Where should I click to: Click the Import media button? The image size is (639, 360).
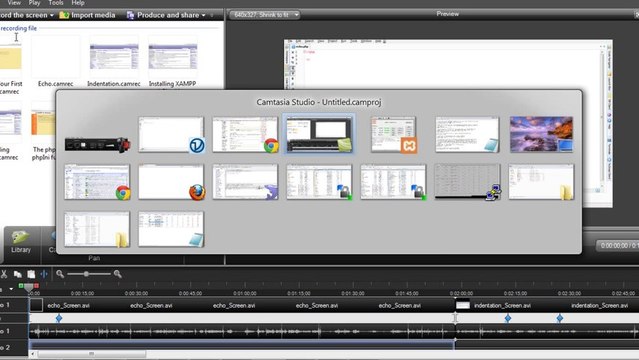pyautogui.click(x=88, y=15)
